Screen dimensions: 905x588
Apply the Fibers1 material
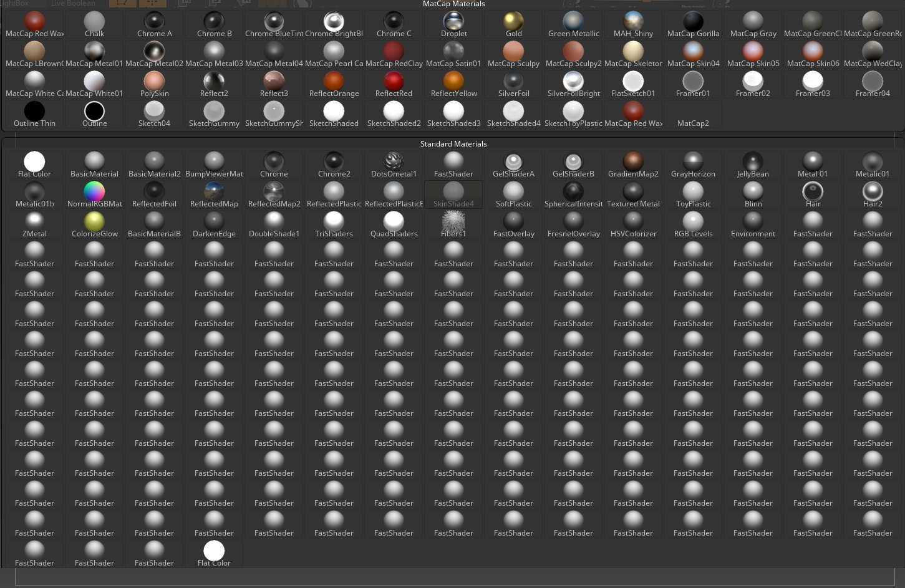453,224
